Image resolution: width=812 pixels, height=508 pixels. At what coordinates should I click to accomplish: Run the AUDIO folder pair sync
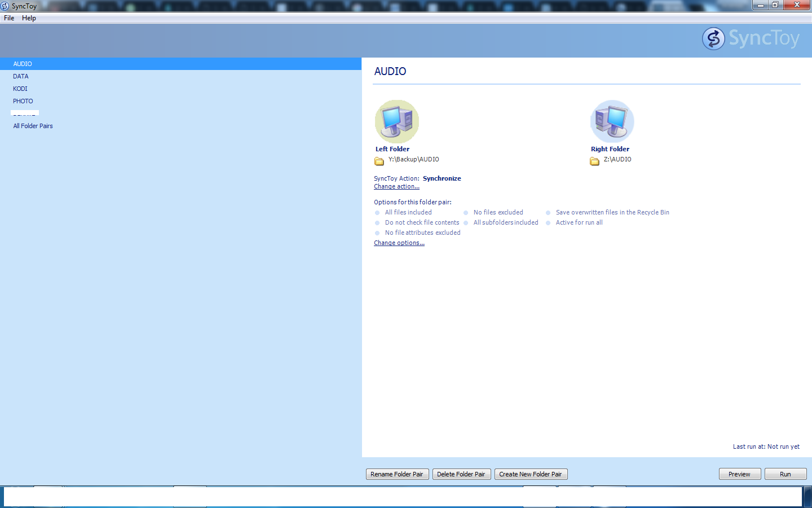pyautogui.click(x=785, y=474)
